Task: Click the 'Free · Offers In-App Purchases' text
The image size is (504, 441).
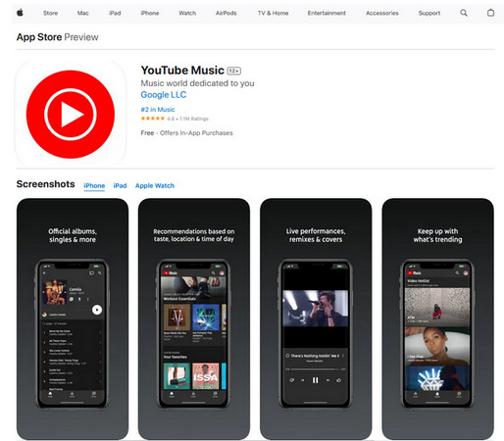Action: [x=186, y=133]
